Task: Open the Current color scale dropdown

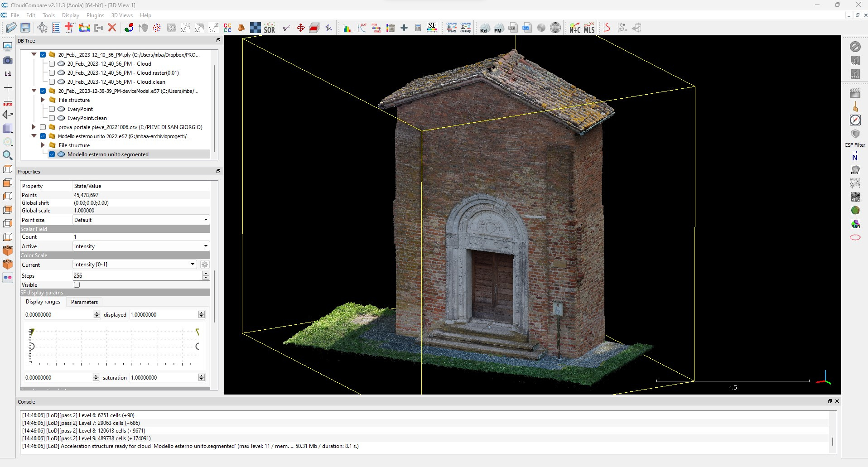Action: pyautogui.click(x=135, y=265)
